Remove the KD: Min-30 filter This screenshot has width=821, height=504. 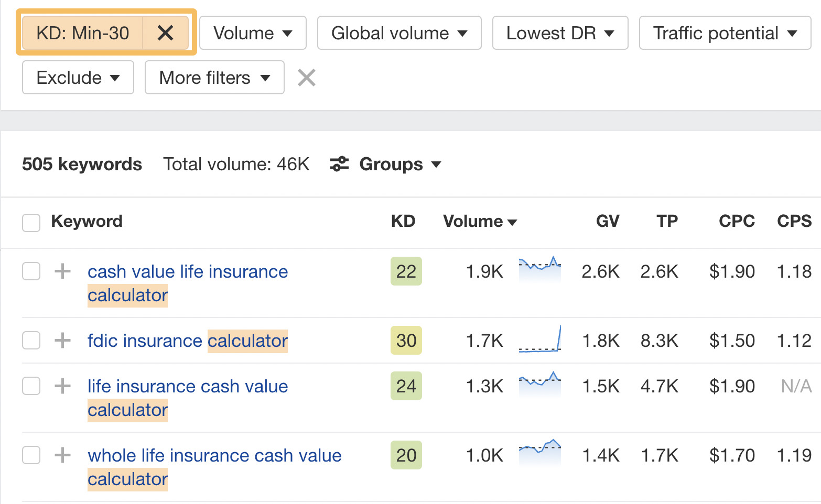[x=166, y=32]
